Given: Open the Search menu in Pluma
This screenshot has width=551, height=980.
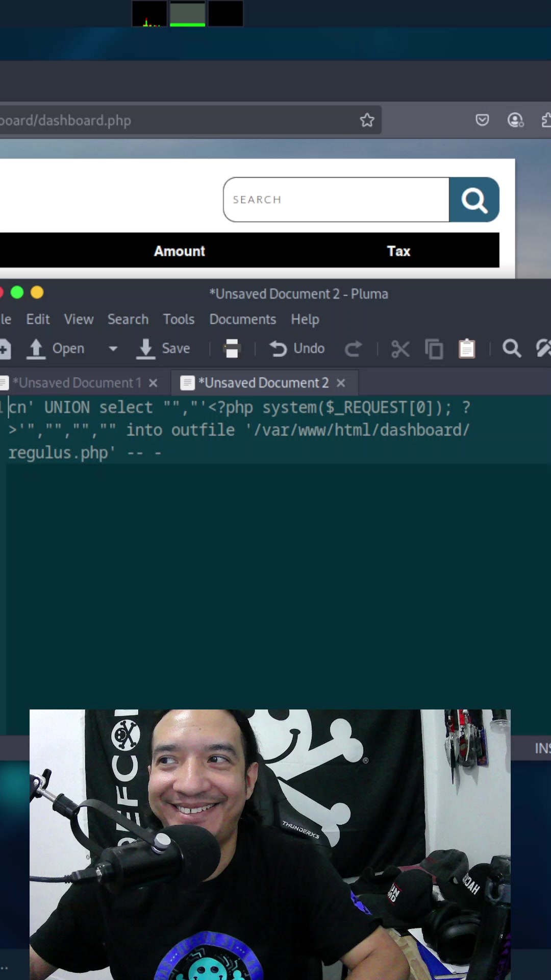Looking at the screenshot, I should point(128,320).
